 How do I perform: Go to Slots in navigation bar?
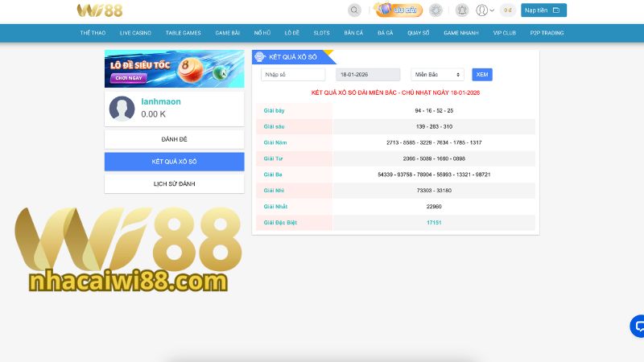(x=321, y=33)
